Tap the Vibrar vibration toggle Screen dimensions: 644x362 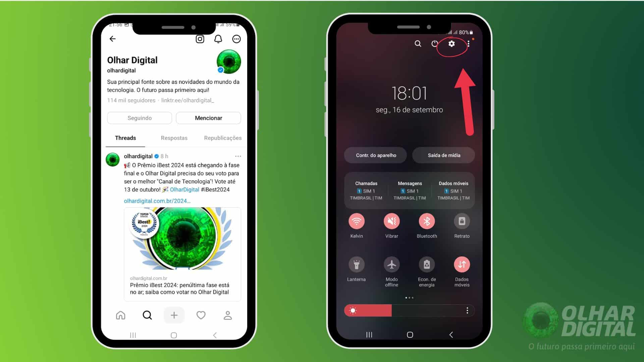point(391,221)
